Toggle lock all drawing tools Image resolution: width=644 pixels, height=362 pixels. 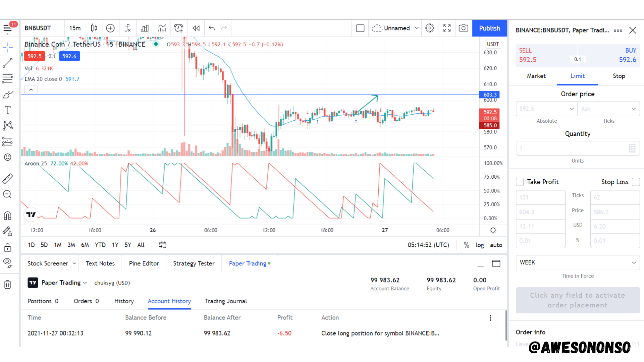tap(8, 247)
